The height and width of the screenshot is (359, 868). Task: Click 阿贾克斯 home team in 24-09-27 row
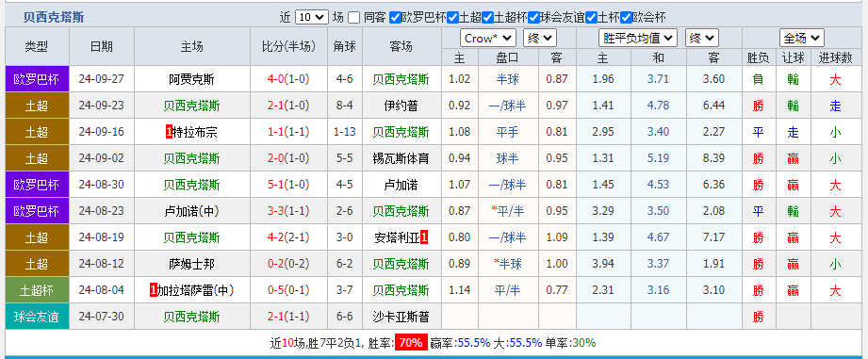pyautogui.click(x=191, y=79)
